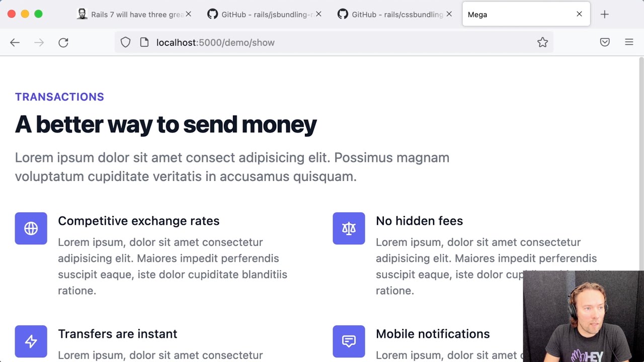Reload the current page
Image resolution: width=644 pixels, height=362 pixels.
point(63,43)
